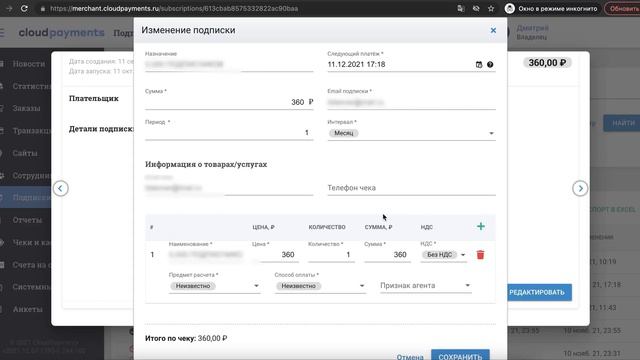The width and height of the screenshot is (640, 360).
Task: Open Заказы in the sidebar
Action: pyautogui.click(x=26, y=108)
